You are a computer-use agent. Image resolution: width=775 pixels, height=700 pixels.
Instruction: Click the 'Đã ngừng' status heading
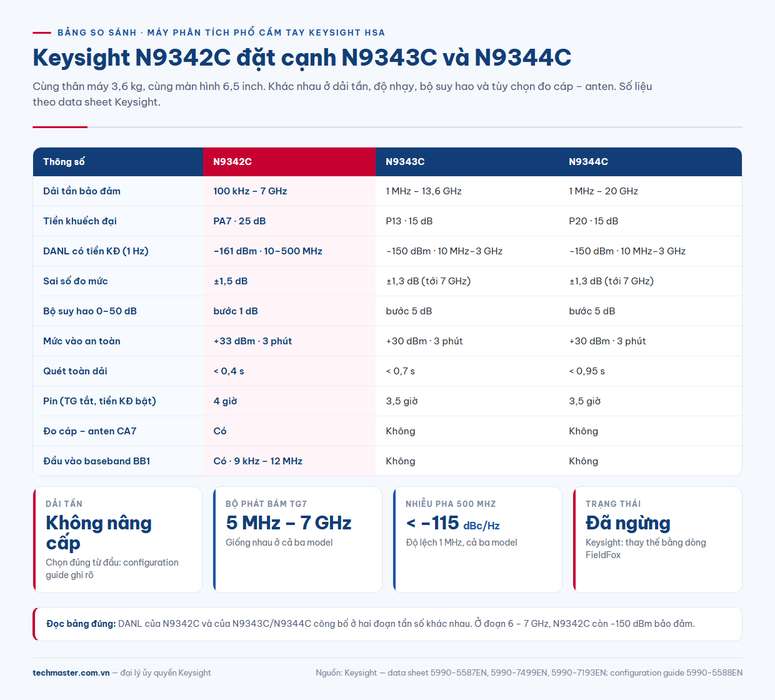628,523
